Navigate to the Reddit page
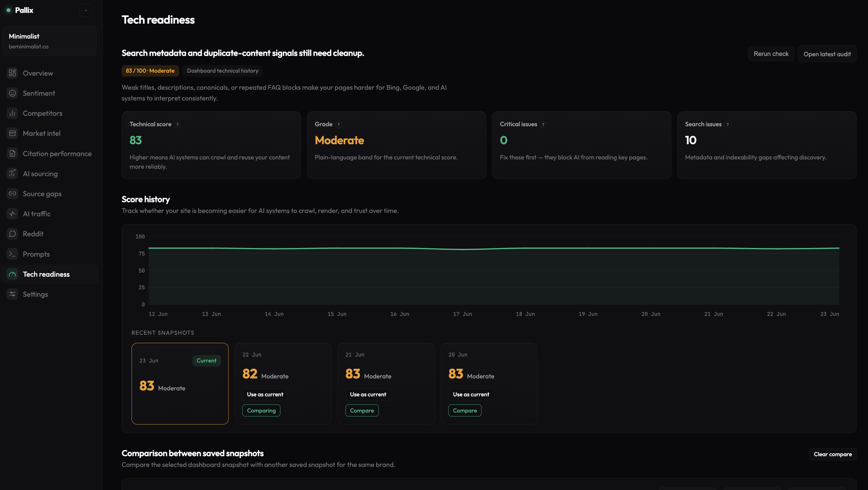This screenshot has height=490, width=868. pyautogui.click(x=50, y=234)
